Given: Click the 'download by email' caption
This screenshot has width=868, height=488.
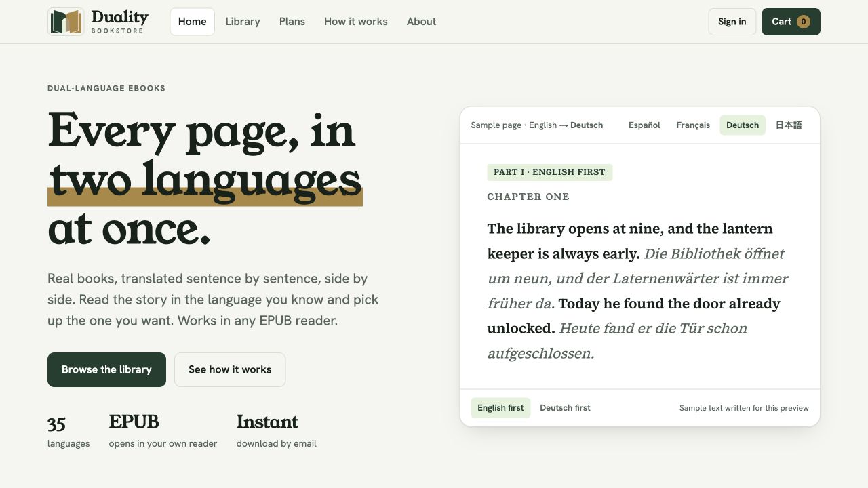Looking at the screenshot, I should coord(276,444).
